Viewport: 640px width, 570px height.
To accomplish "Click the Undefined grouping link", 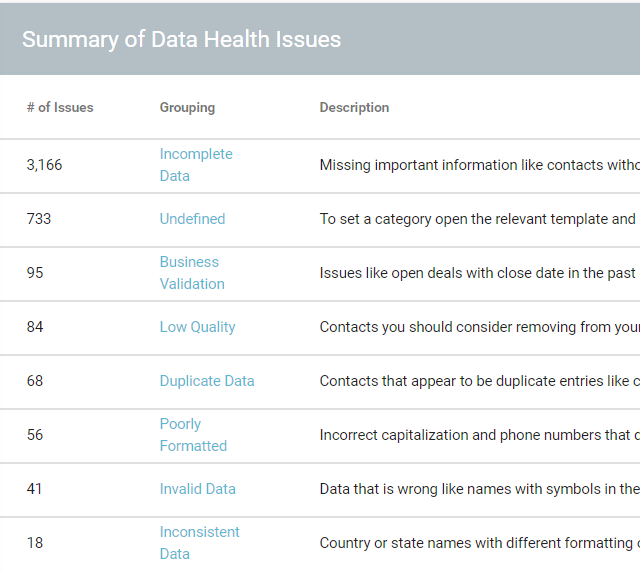I will (192, 219).
